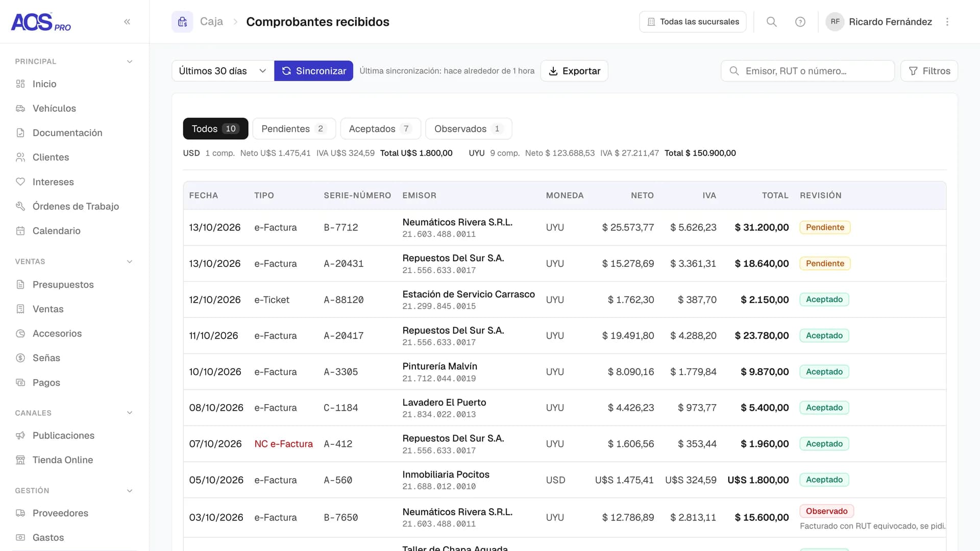
Task: Switch to the Pendientes tab
Action: (294, 129)
